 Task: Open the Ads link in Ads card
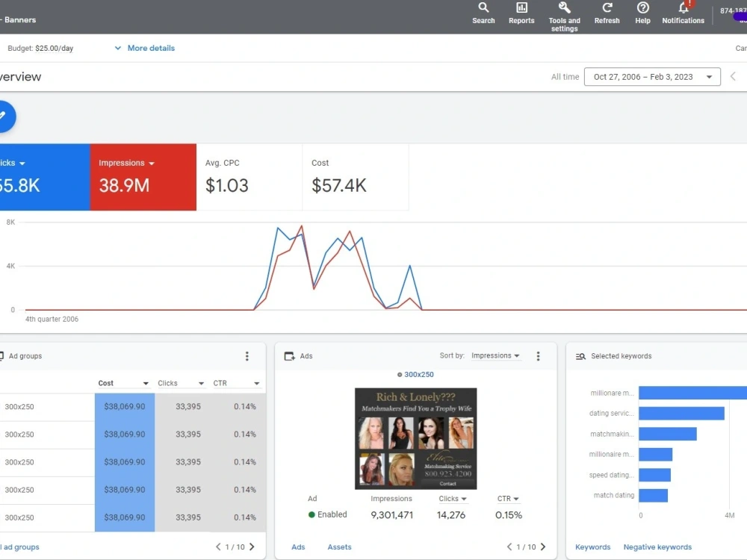tap(298, 547)
